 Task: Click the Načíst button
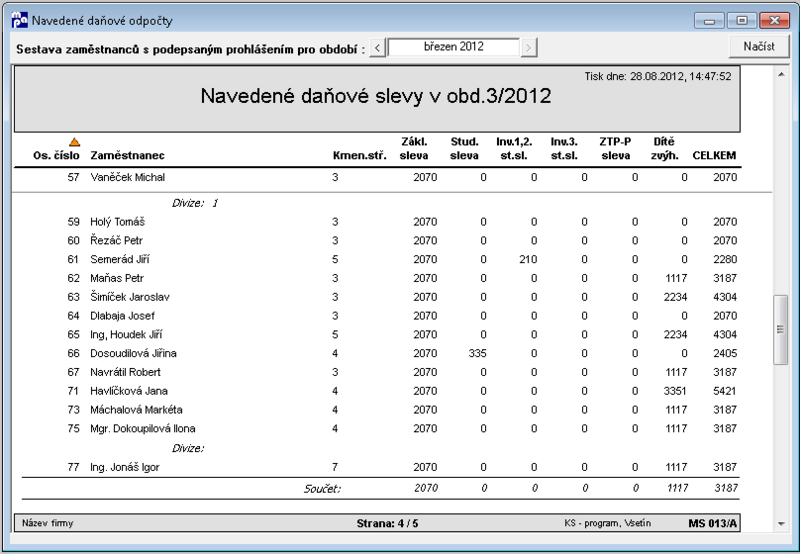759,46
